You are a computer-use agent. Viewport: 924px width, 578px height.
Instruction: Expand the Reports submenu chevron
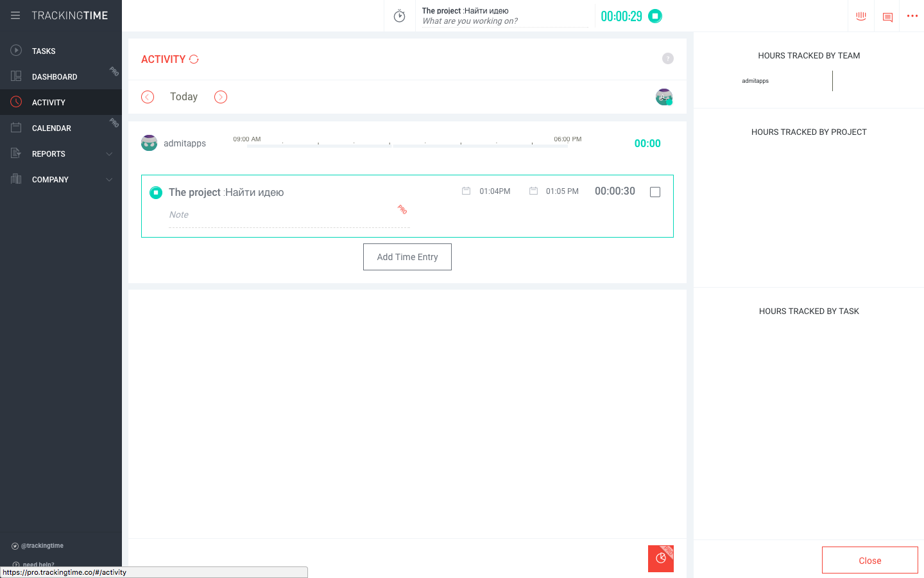[109, 154]
